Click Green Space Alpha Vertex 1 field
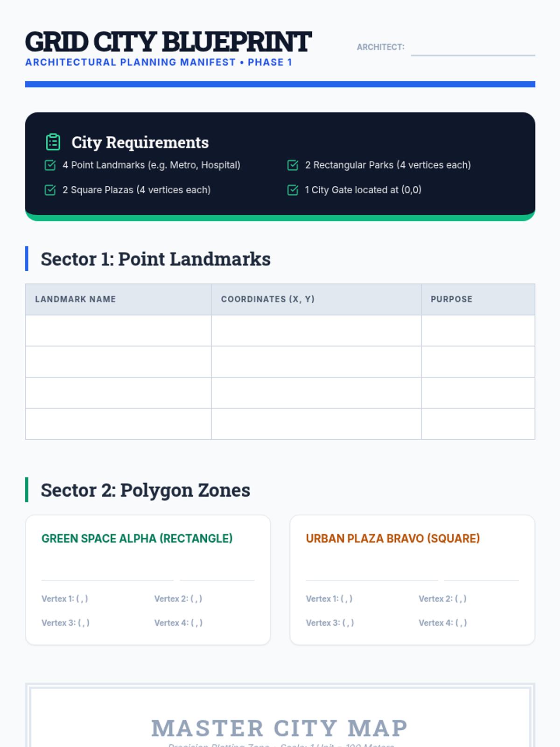Screen dimensions: 560x747 click(65, 599)
